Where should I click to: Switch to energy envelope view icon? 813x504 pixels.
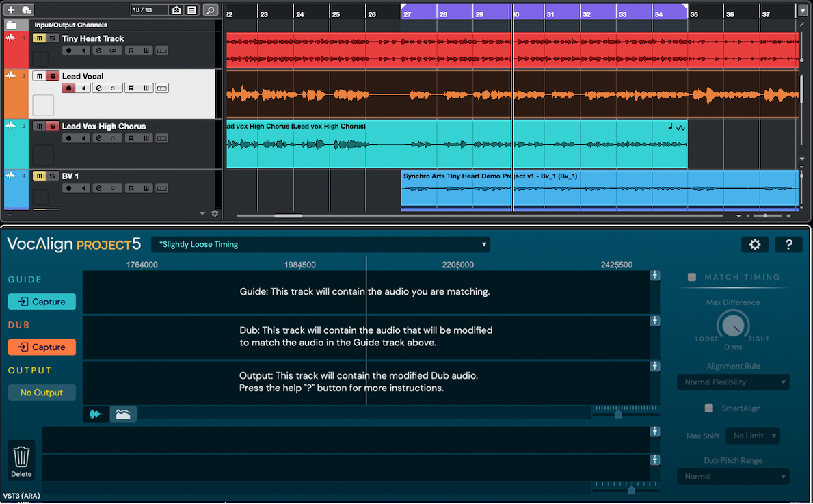pos(124,414)
